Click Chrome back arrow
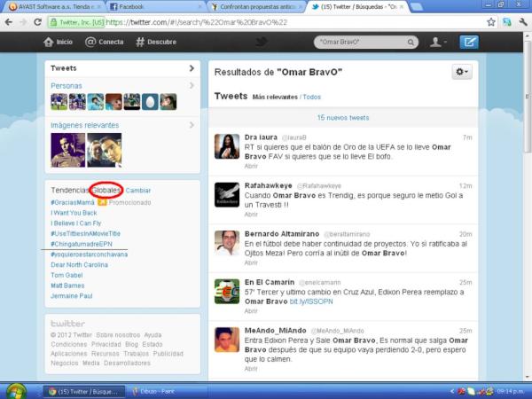 click(9, 22)
